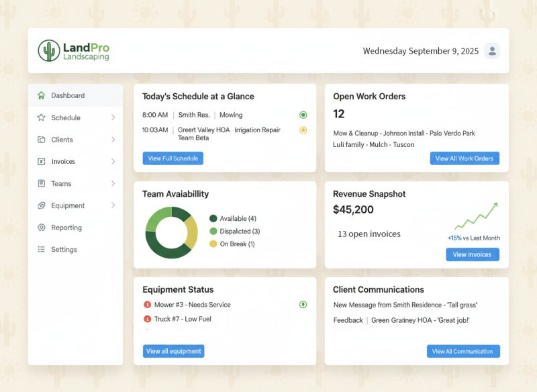Select the Dashboard home icon
The width and height of the screenshot is (537, 392).
click(41, 95)
